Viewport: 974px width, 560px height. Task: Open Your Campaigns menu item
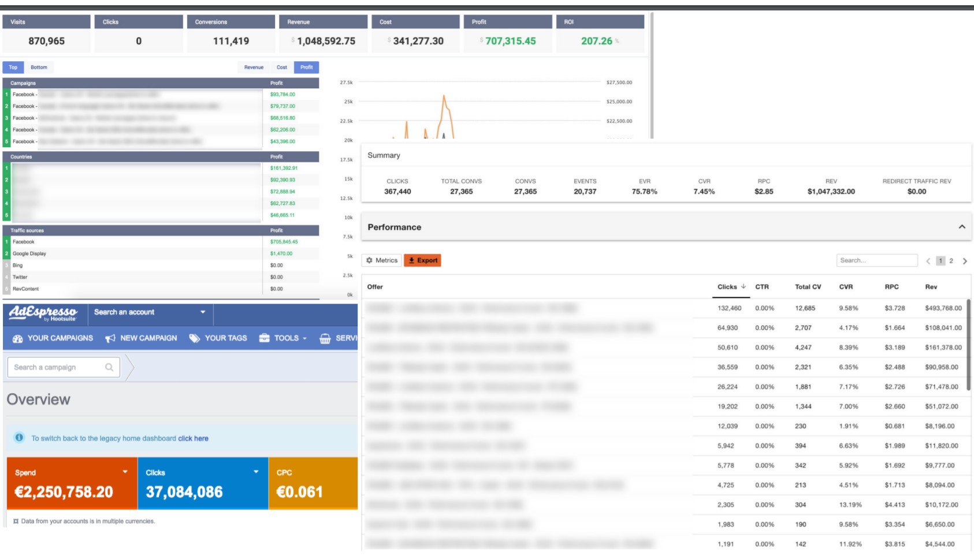point(53,338)
